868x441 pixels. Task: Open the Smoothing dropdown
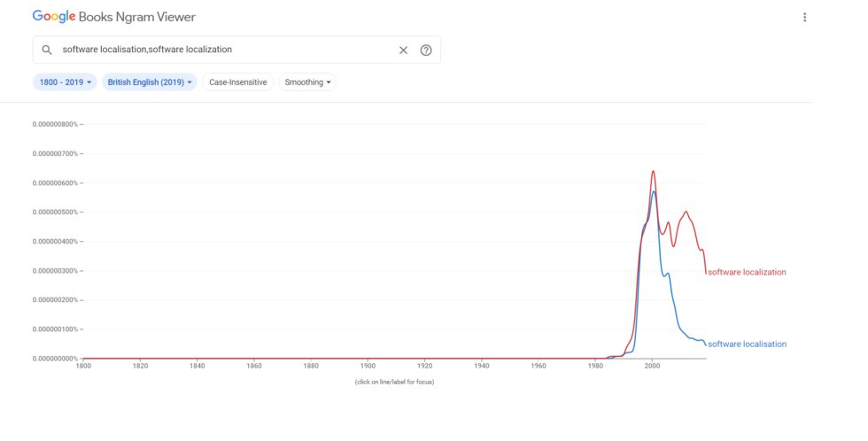[307, 82]
